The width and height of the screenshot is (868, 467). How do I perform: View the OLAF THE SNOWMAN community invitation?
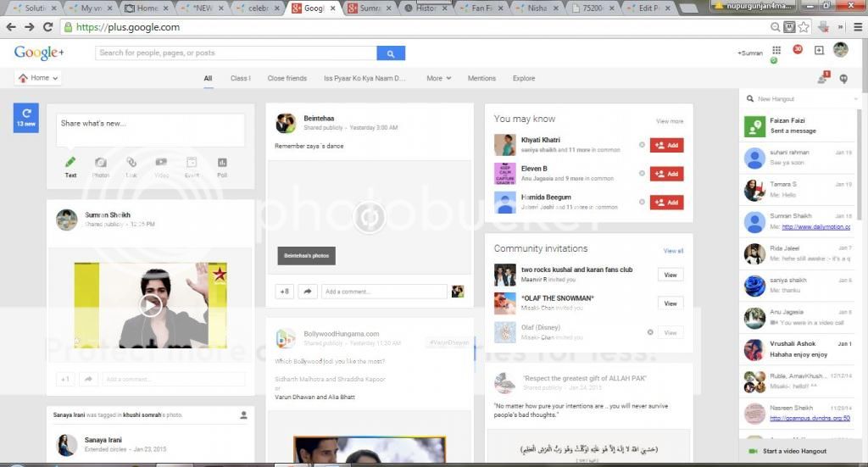[x=670, y=303]
